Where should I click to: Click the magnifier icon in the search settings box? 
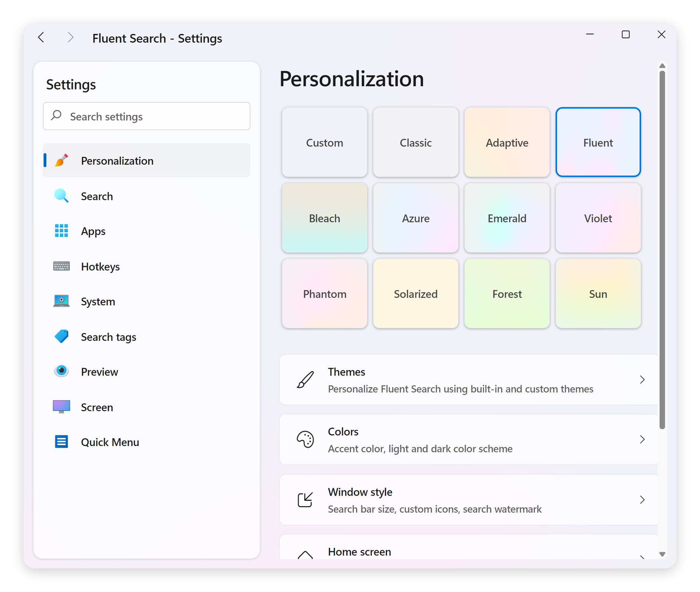tap(56, 116)
